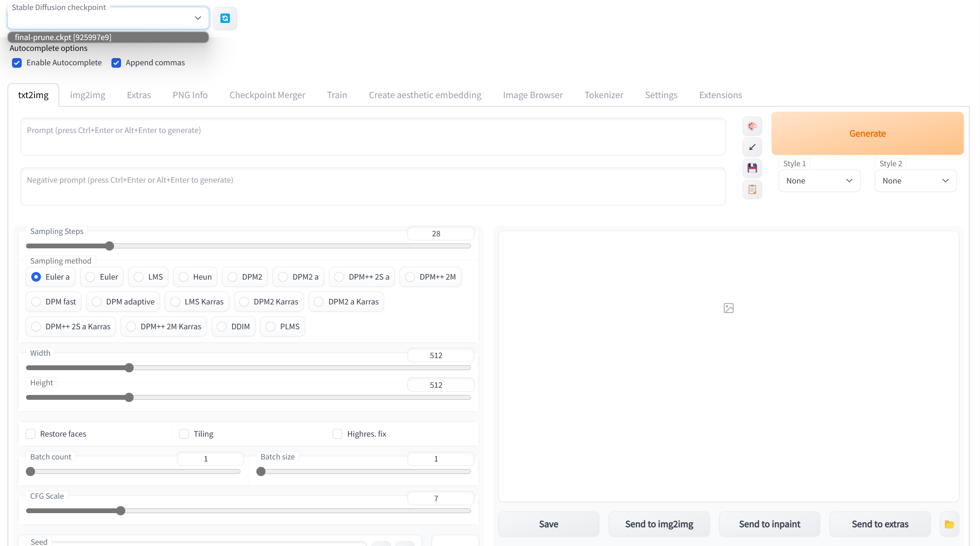Click the floppy disk save style icon
The height and width of the screenshot is (546, 980).
pyautogui.click(x=752, y=168)
